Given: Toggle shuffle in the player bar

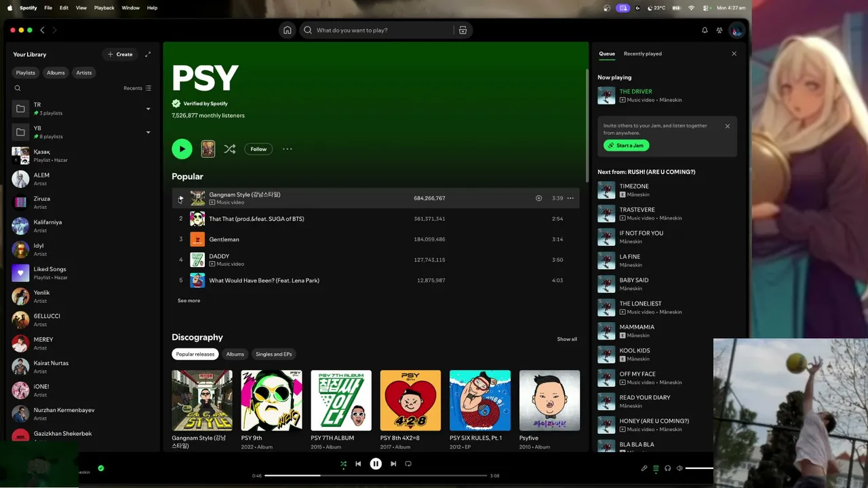Looking at the screenshot, I should [343, 464].
